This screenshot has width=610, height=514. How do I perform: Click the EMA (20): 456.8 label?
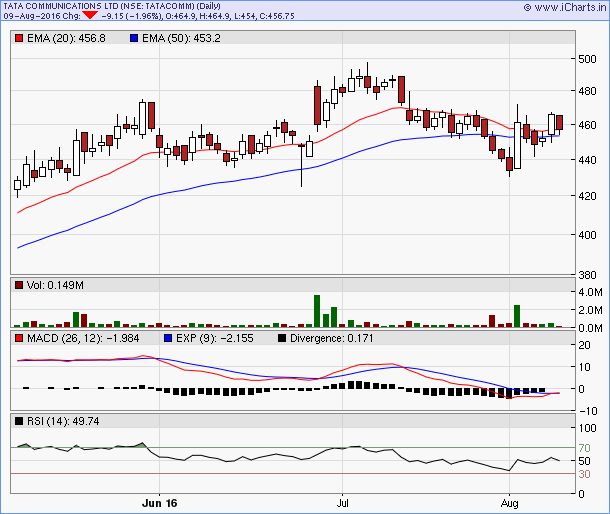66,38
